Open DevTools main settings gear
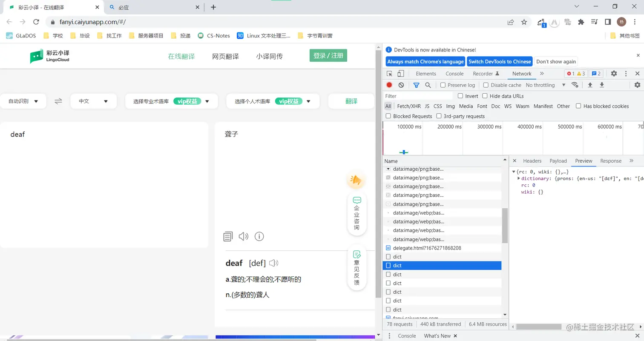The width and height of the screenshot is (644, 341). [x=614, y=74]
